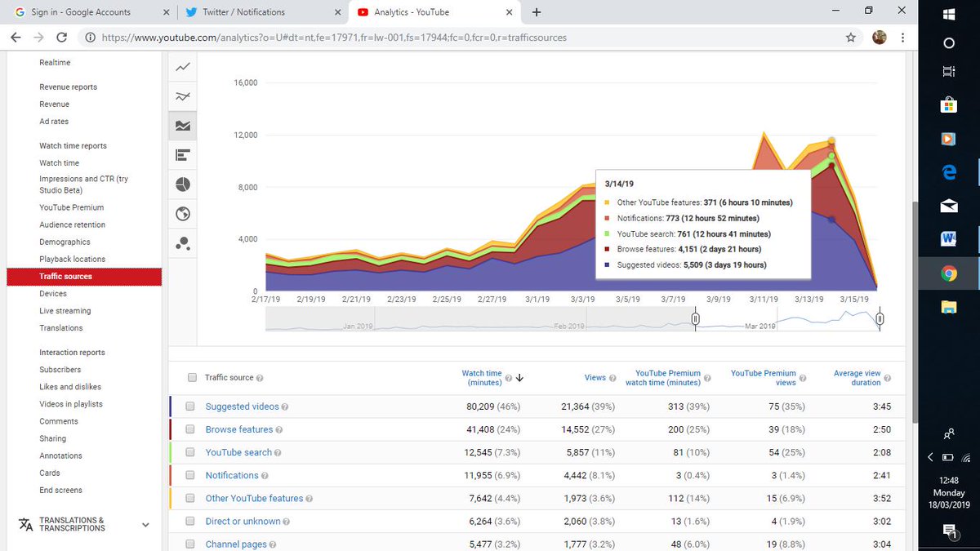Sort by the Views column header

tap(595, 378)
